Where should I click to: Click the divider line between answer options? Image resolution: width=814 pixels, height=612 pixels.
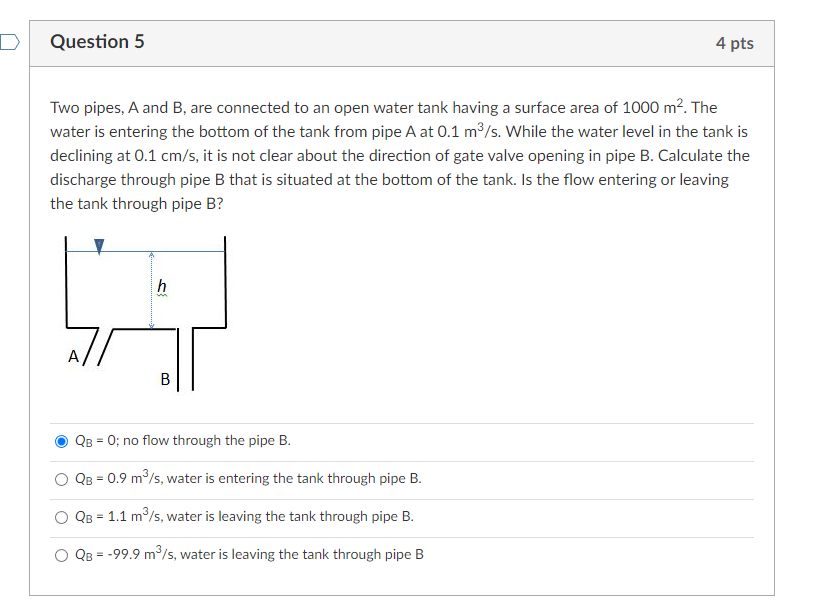tap(400, 459)
